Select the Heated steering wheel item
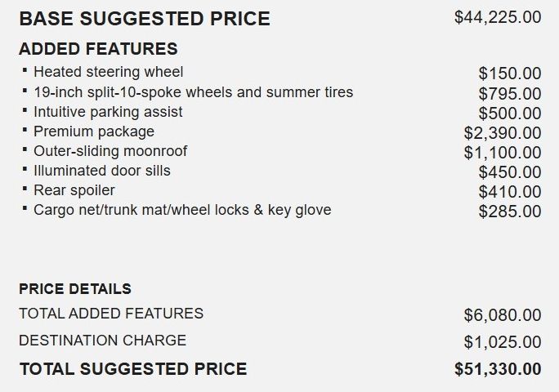 coord(109,72)
